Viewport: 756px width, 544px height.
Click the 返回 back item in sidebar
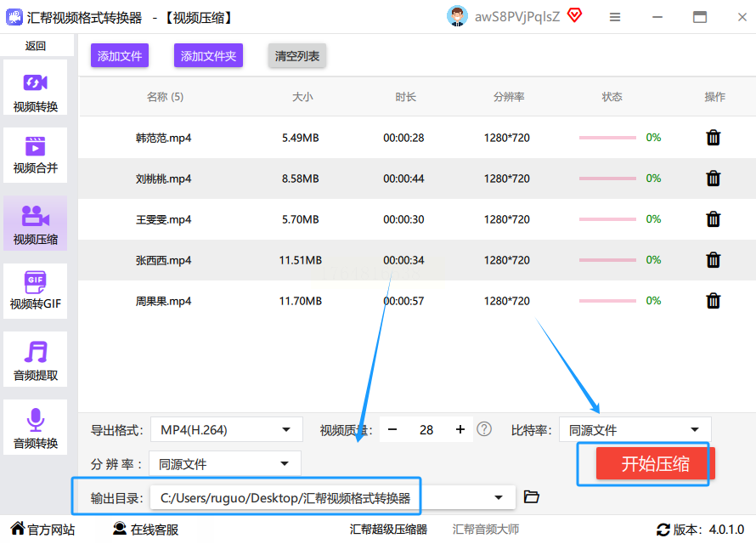coord(35,46)
